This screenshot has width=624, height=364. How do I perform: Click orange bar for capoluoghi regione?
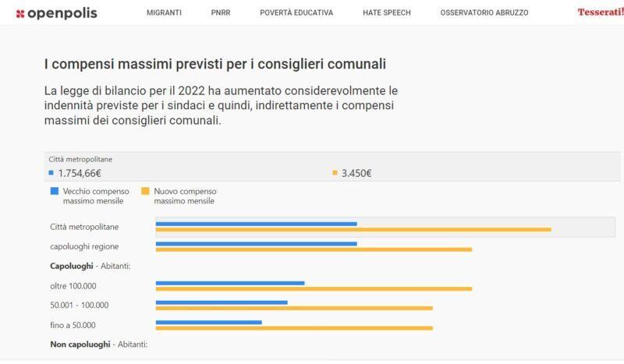[x=314, y=249]
